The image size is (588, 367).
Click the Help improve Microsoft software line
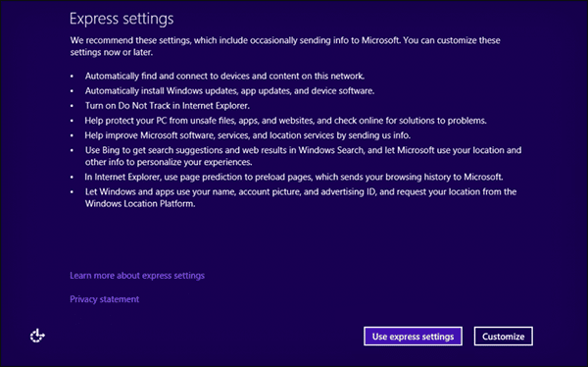tap(248, 135)
